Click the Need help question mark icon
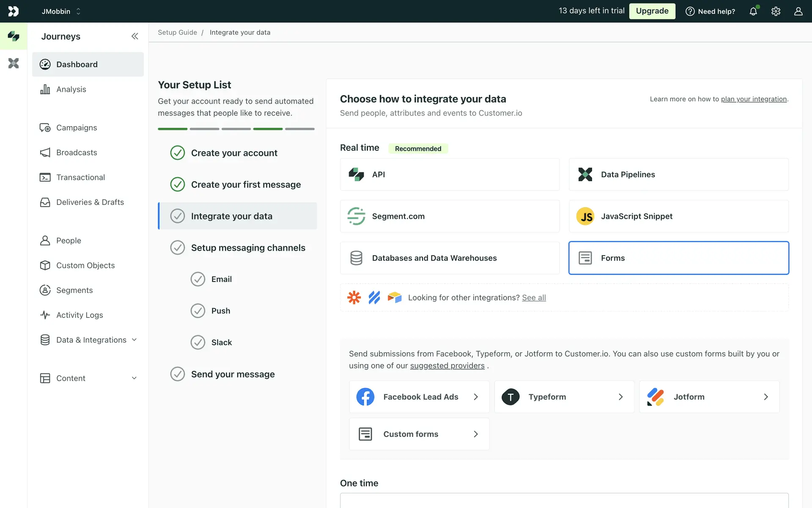This screenshot has height=508, width=812. (x=690, y=11)
